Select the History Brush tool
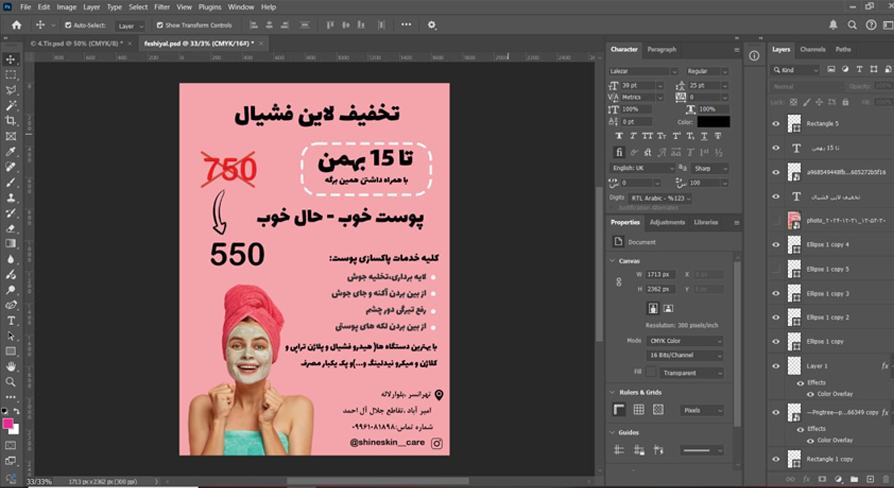This screenshot has height=488, width=894. click(x=11, y=213)
